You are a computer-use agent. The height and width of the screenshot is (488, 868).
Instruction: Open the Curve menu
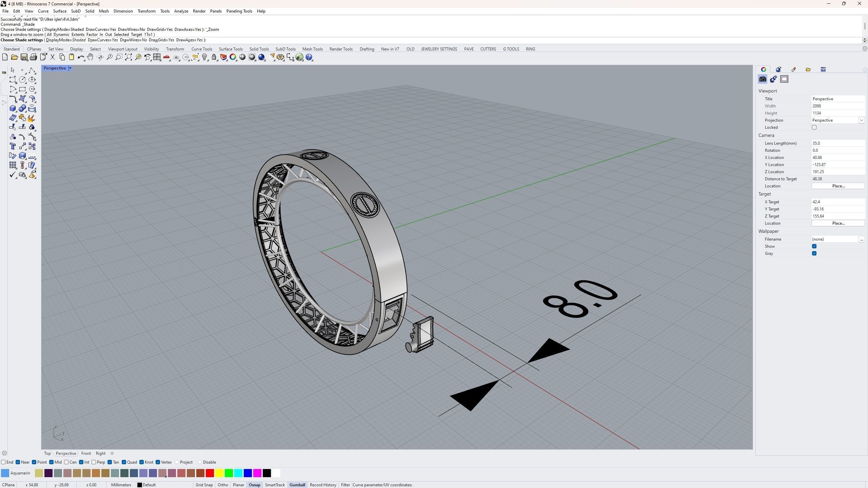pyautogui.click(x=43, y=11)
